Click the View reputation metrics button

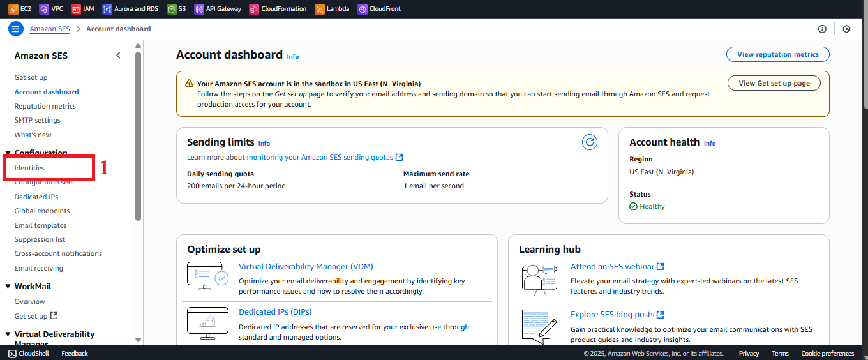click(778, 54)
